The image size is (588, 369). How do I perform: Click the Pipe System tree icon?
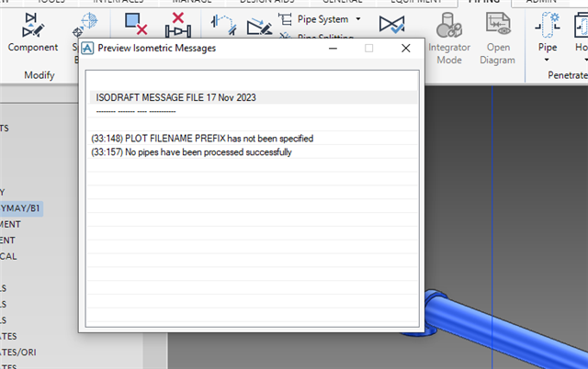coord(285,19)
